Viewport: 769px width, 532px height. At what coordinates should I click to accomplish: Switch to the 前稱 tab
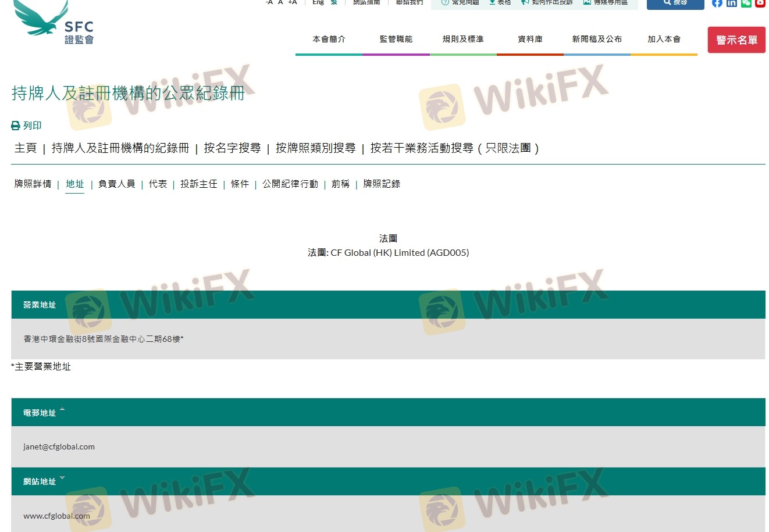point(341,184)
